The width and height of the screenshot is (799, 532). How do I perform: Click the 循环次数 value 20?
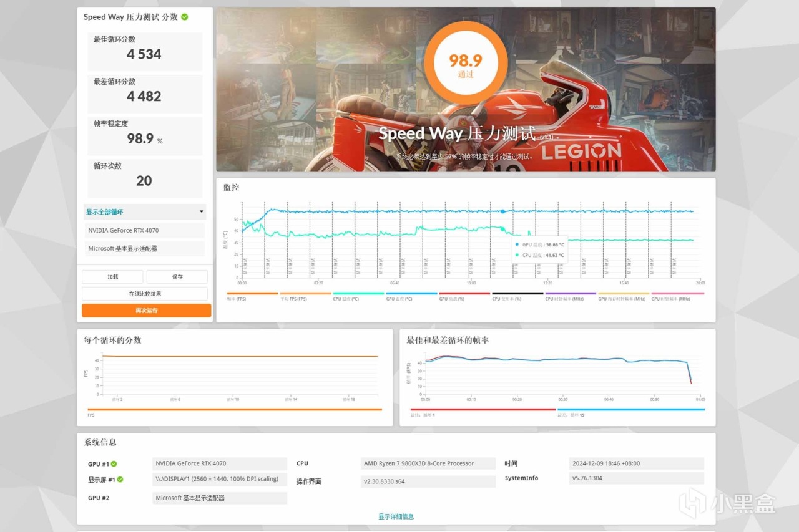tap(144, 181)
